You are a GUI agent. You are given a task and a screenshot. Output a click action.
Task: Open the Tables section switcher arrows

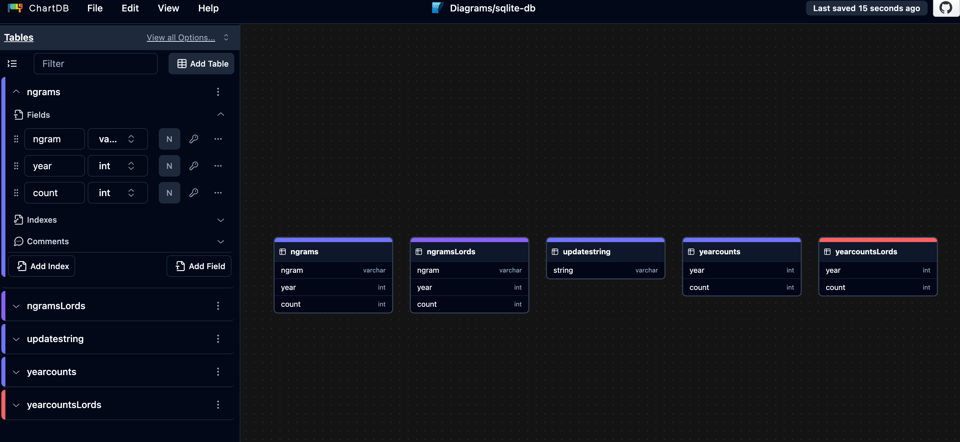tap(226, 37)
